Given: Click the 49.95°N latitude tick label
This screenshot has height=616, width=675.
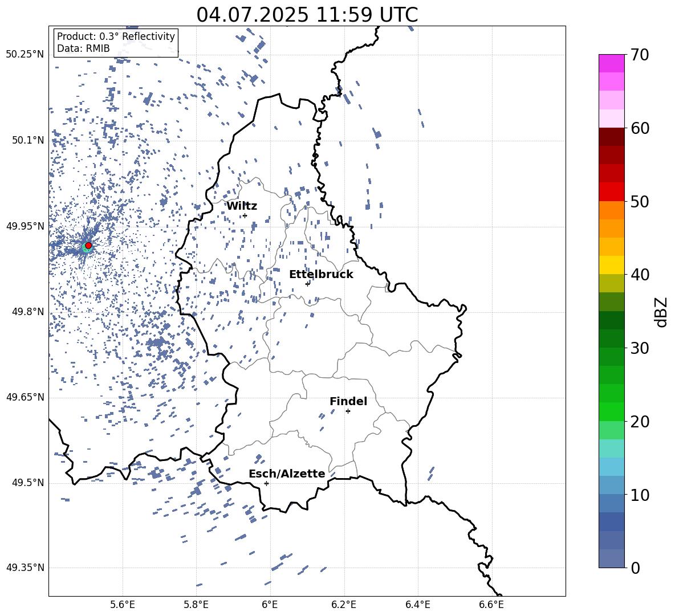Looking at the screenshot, I should 25,226.
